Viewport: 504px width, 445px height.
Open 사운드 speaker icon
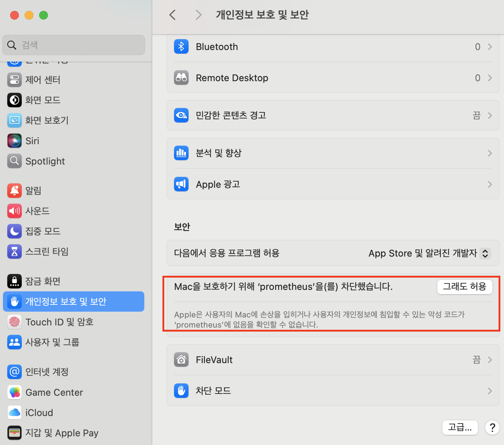[x=15, y=211]
